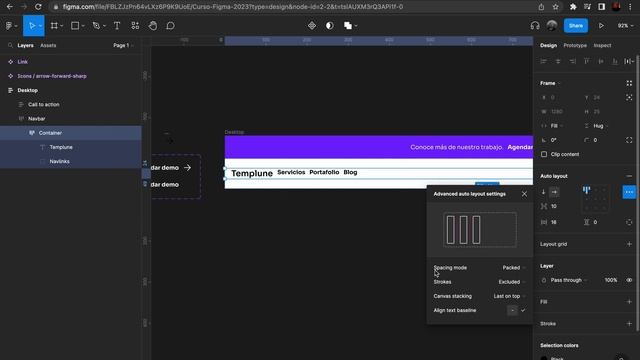Open distribute spacing dropdown in alignment row
The width and height of the screenshot is (640, 360).
(x=629, y=61)
